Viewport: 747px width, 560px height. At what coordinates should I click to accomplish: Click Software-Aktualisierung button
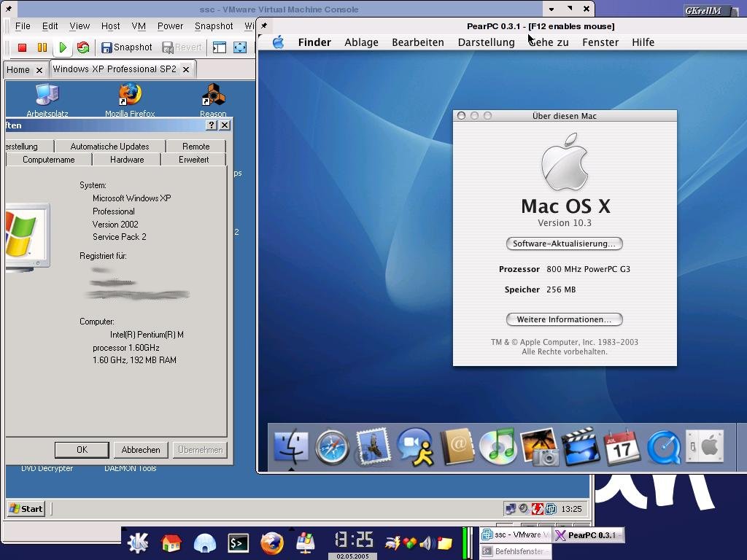point(564,244)
